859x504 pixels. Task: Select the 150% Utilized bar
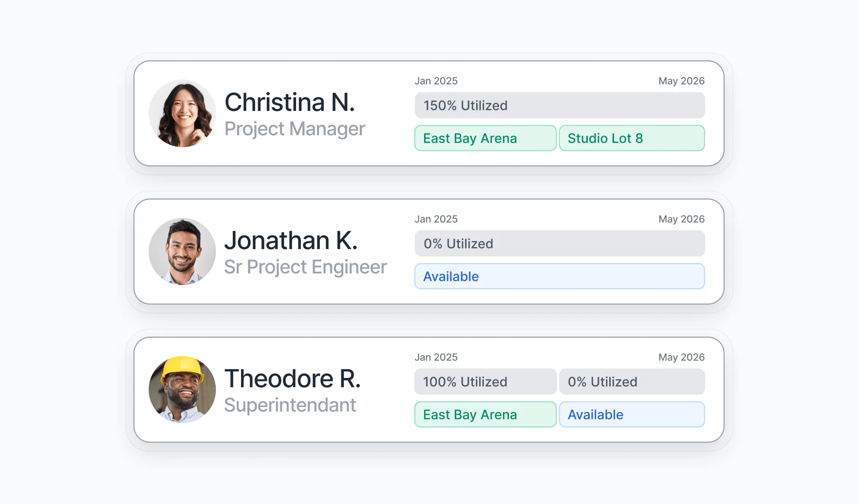560,105
